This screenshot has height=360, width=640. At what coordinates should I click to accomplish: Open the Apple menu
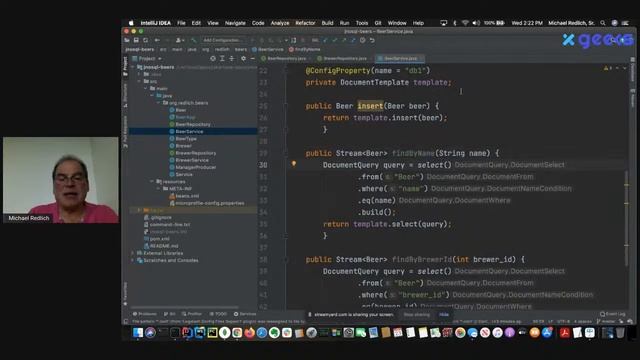pos(131,23)
